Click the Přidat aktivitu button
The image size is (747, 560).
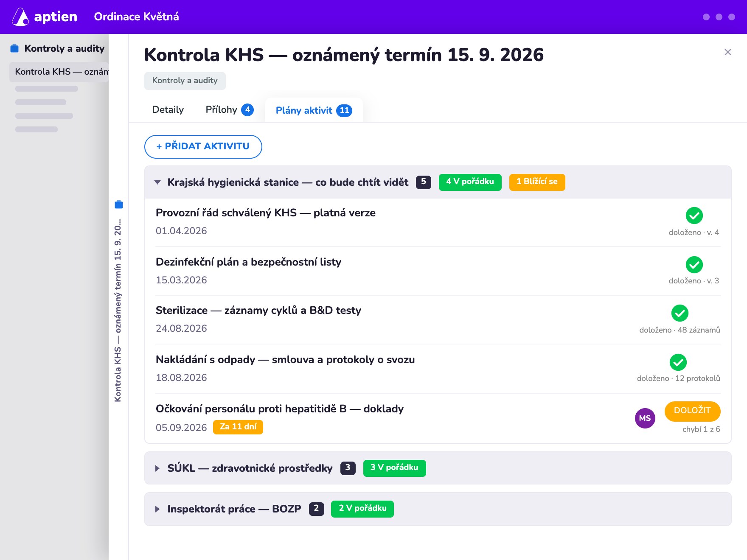[x=203, y=147]
